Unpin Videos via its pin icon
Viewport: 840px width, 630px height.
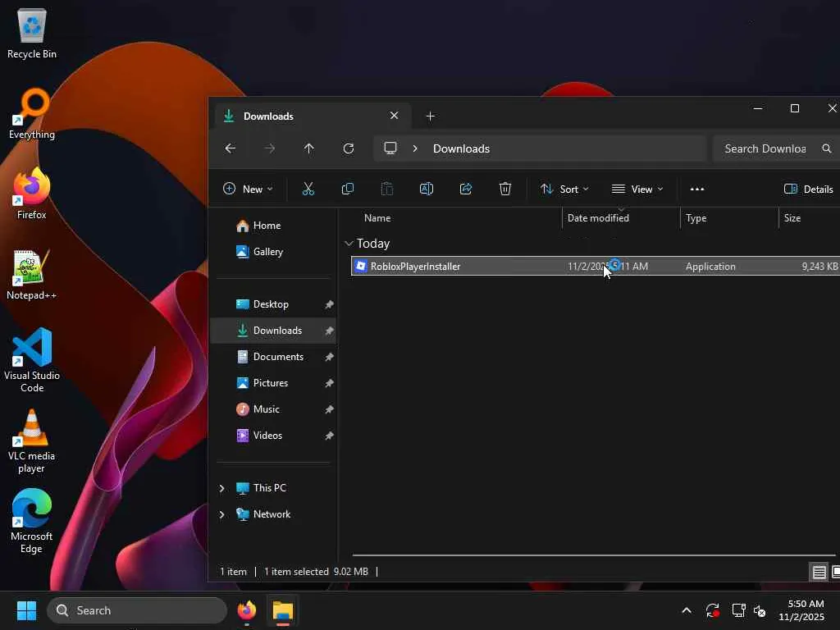pyautogui.click(x=329, y=436)
